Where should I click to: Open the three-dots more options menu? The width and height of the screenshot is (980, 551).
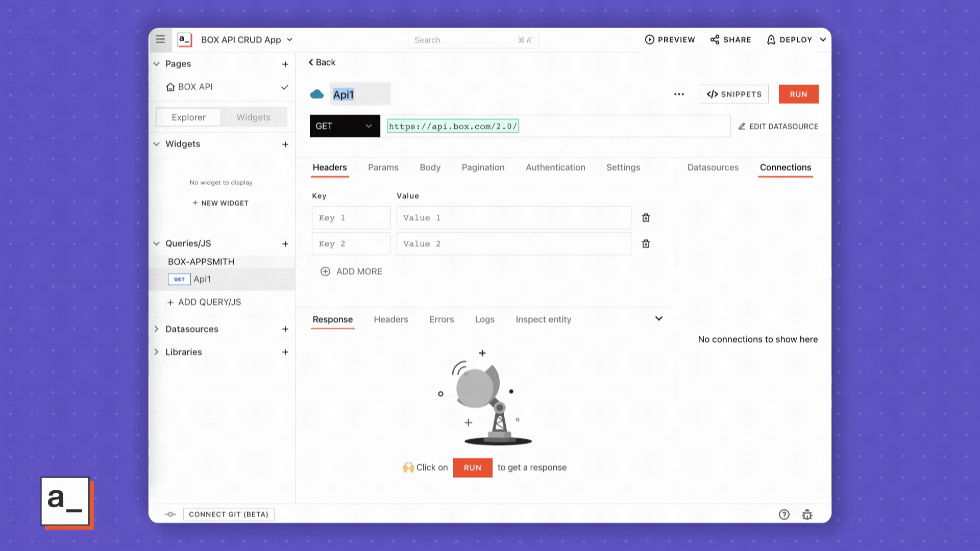tap(679, 94)
